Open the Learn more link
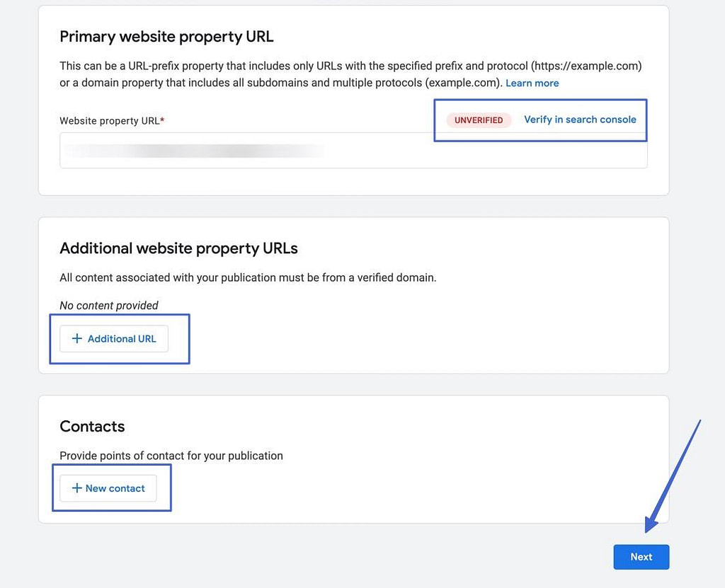The height and width of the screenshot is (588, 725). (x=532, y=83)
